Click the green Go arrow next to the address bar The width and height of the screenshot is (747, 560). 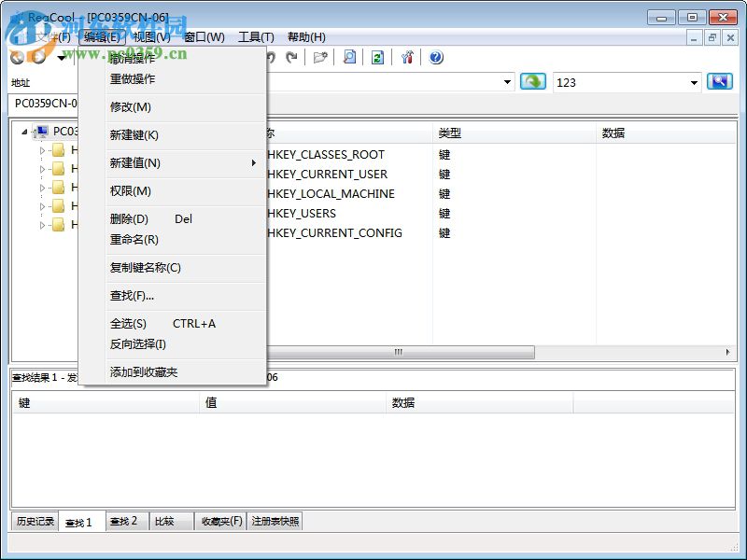point(532,82)
